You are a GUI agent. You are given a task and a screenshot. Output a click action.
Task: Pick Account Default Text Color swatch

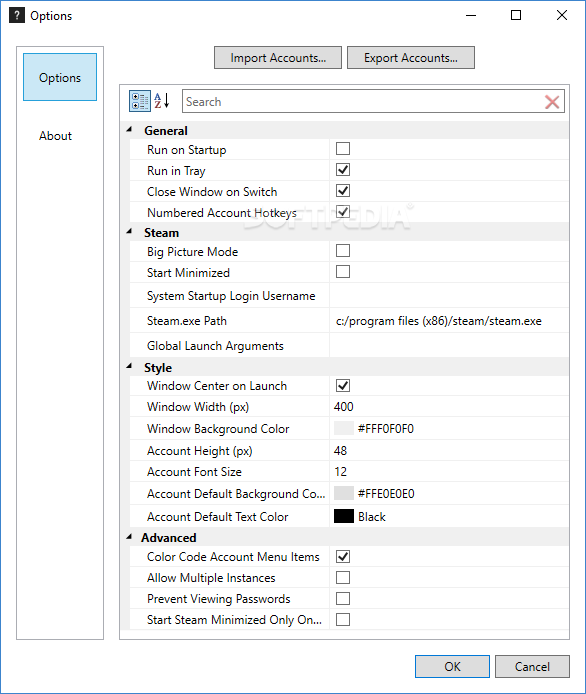tap(343, 516)
